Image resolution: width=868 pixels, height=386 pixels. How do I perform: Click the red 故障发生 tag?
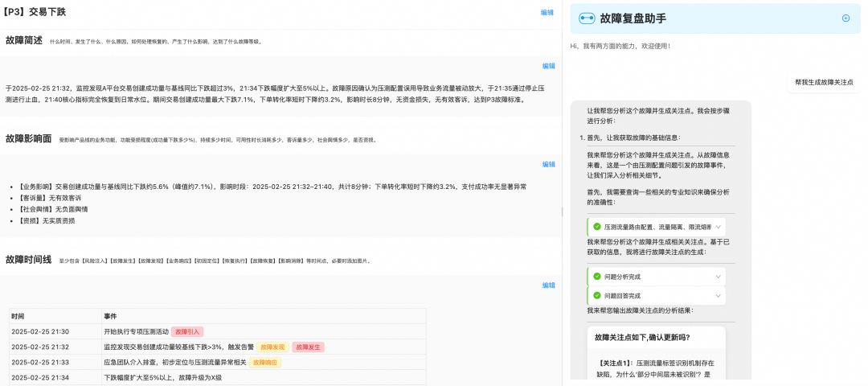[x=308, y=347]
